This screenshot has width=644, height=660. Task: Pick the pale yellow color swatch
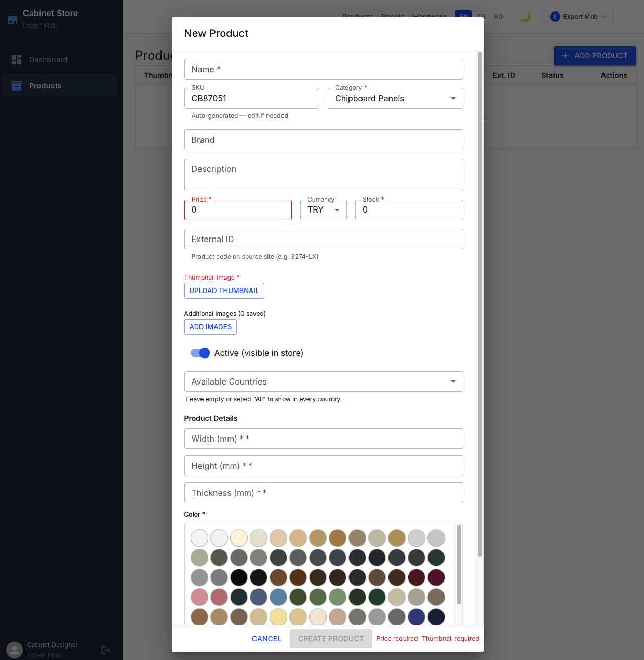pyautogui.click(x=278, y=617)
